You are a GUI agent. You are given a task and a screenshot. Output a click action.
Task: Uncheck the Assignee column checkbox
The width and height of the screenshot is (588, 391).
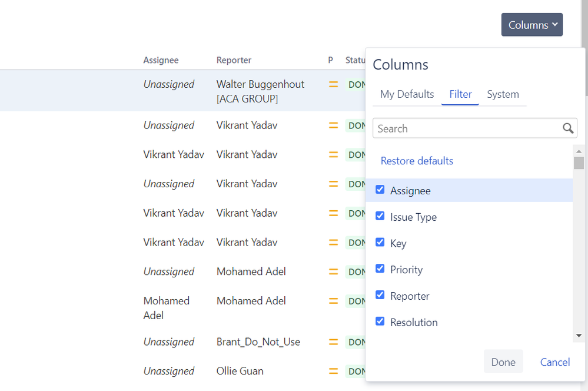click(x=380, y=190)
